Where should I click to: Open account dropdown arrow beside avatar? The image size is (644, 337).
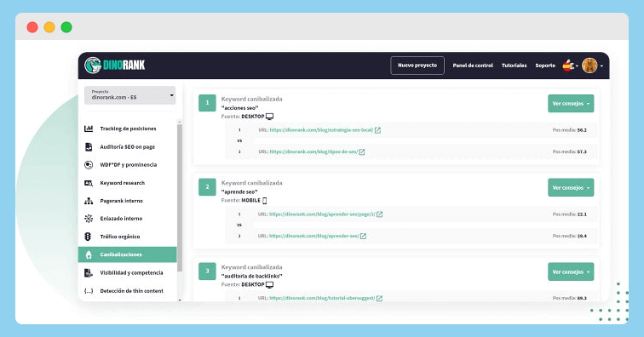601,66
